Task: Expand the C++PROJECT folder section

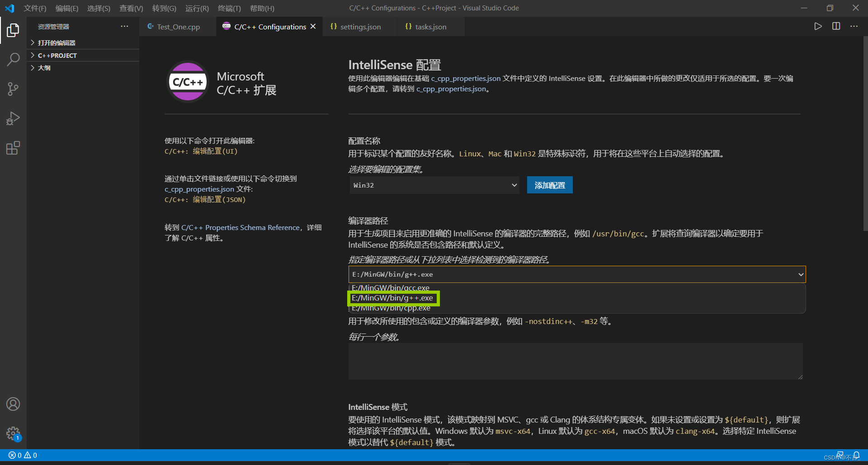Action: click(83, 55)
